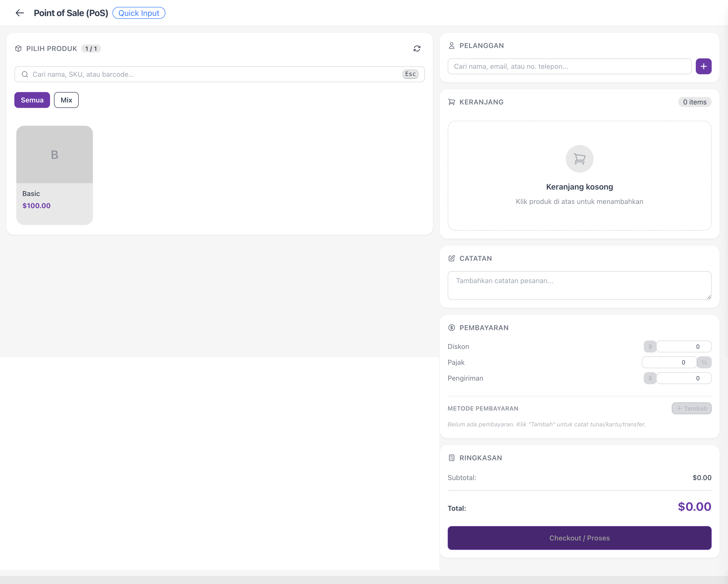Focus the product search field
728x584 pixels.
pos(219,74)
